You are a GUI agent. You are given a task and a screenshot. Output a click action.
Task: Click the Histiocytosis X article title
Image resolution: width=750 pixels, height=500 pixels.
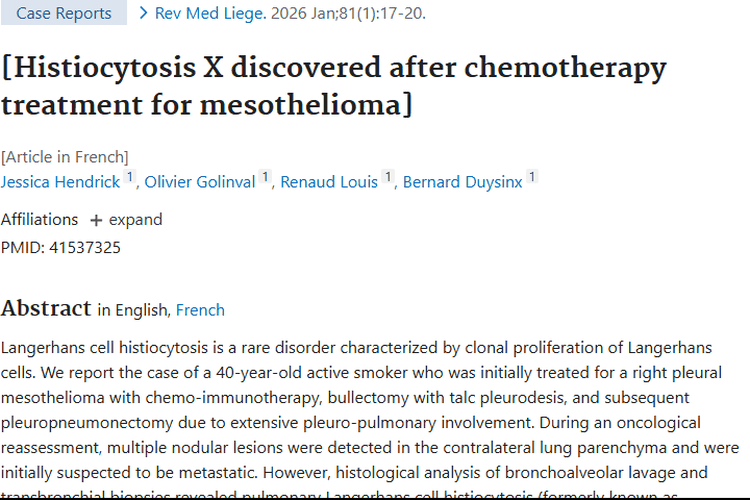333,85
